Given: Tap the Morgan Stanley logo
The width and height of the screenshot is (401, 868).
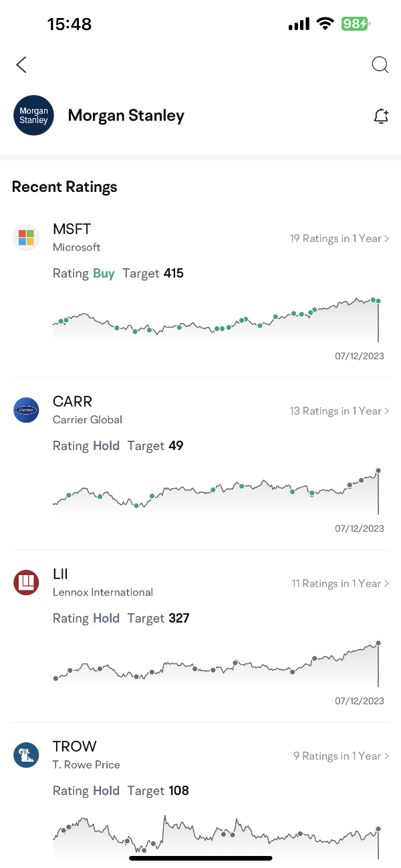Looking at the screenshot, I should point(33,116).
